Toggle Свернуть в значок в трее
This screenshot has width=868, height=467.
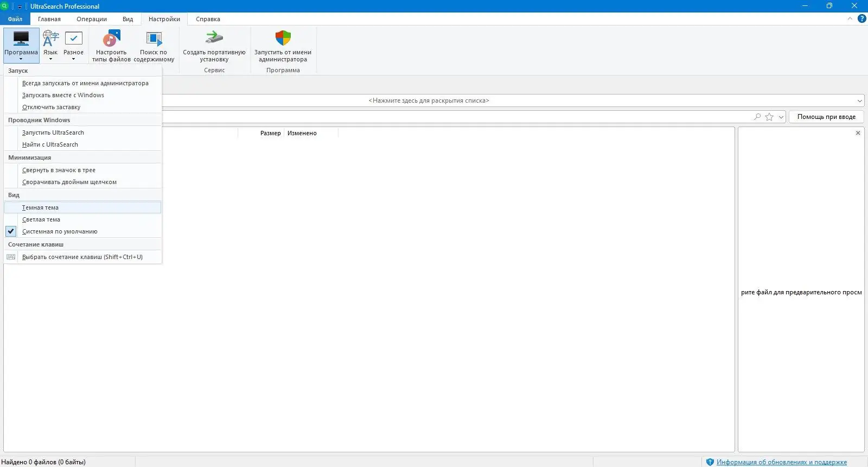(x=82, y=170)
